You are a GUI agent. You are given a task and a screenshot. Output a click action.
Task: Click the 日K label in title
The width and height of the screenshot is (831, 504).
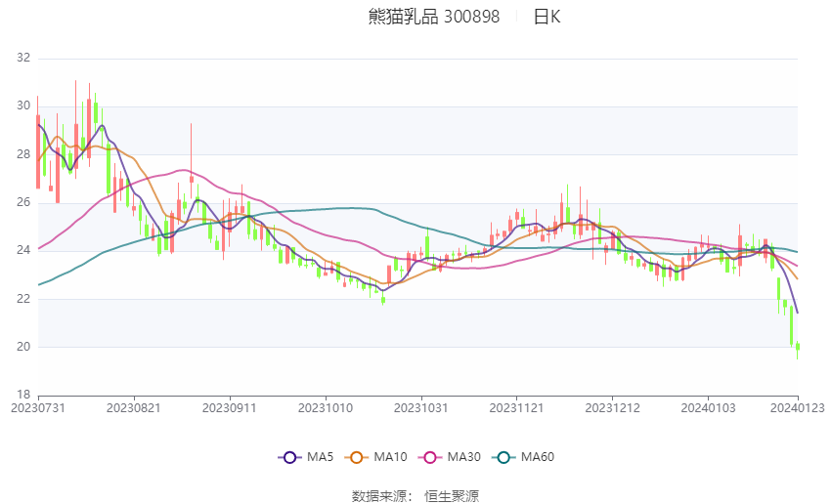547,17
